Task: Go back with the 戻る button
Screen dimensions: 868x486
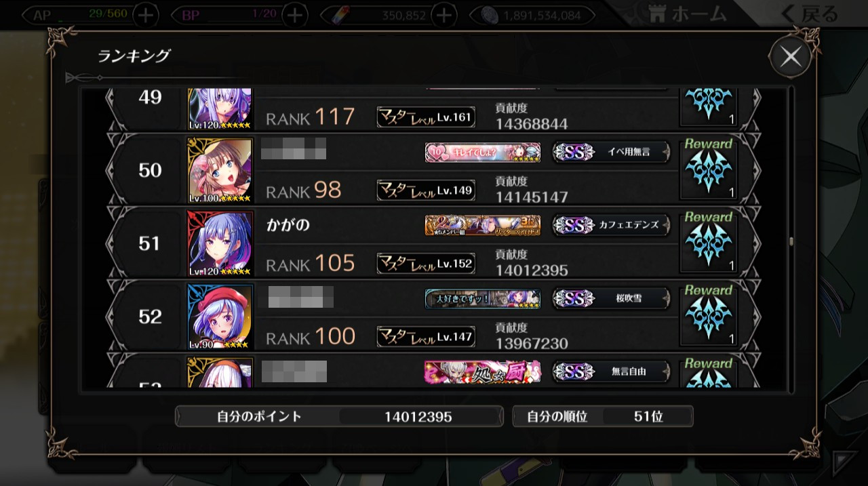Action: (x=808, y=14)
